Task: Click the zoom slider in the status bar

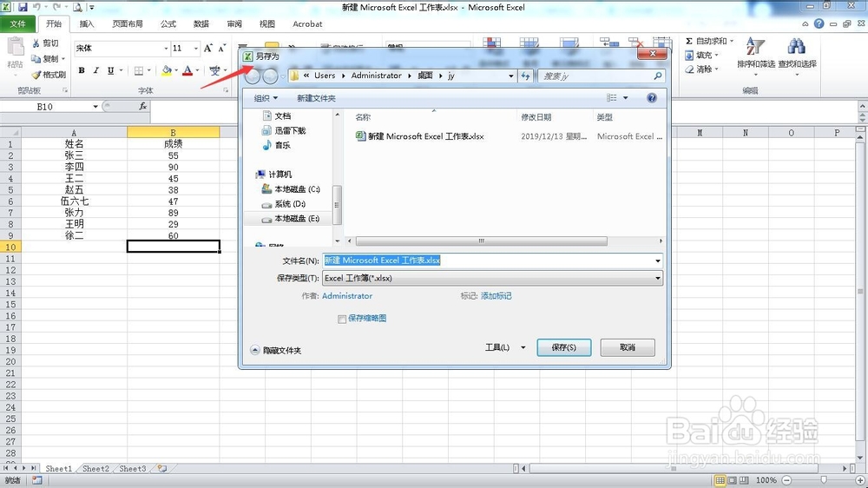Action: point(824,480)
